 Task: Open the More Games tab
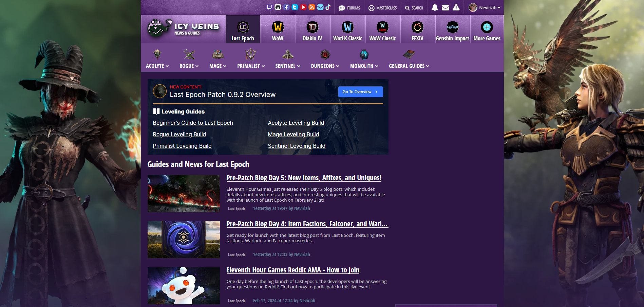(x=487, y=29)
